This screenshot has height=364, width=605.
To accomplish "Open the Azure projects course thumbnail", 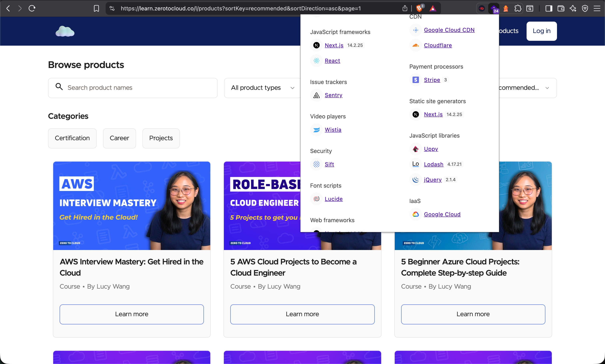I will pyautogui.click(x=525, y=206).
